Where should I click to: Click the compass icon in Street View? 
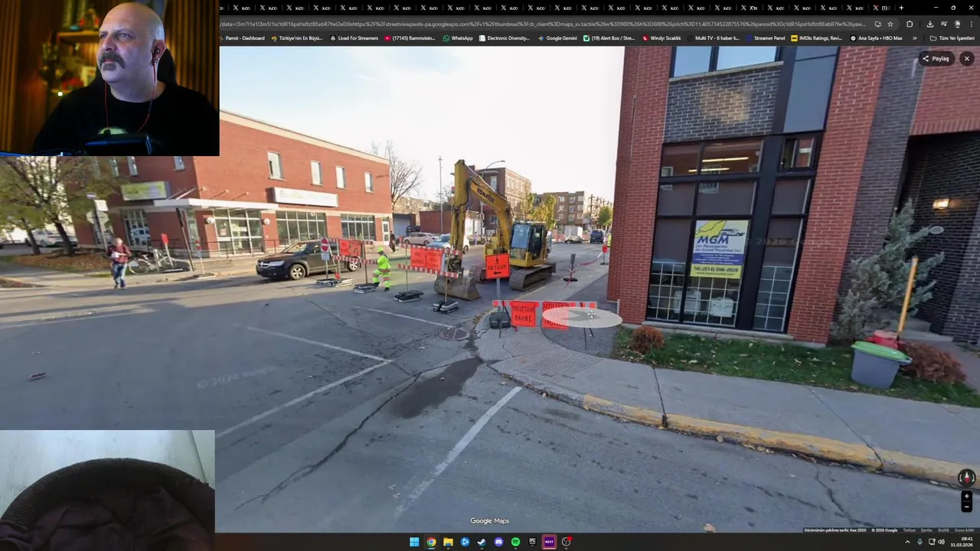(x=966, y=478)
